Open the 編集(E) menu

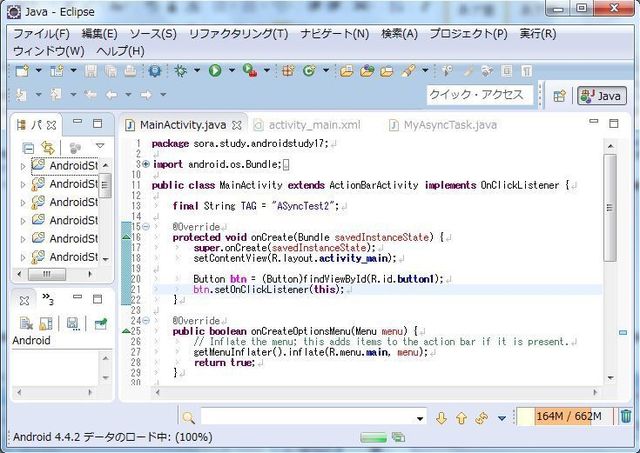pyautogui.click(x=99, y=34)
